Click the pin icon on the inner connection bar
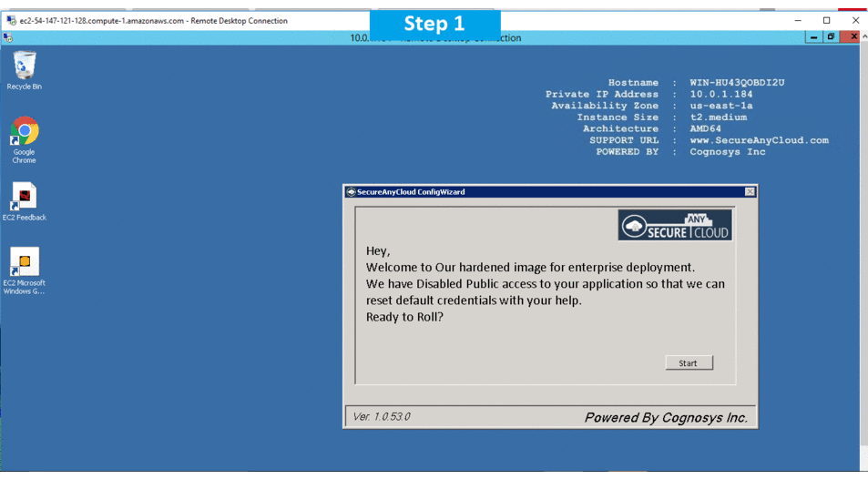This screenshot has height=479, width=868. (7, 37)
